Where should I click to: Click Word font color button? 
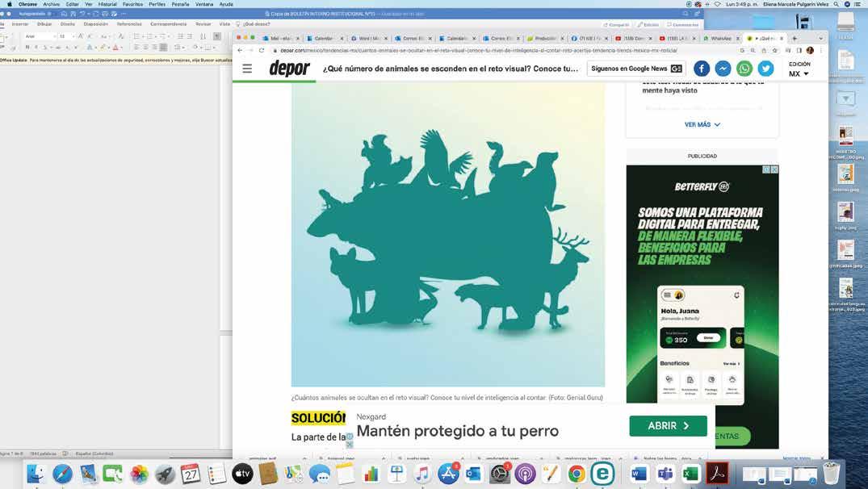click(x=115, y=48)
